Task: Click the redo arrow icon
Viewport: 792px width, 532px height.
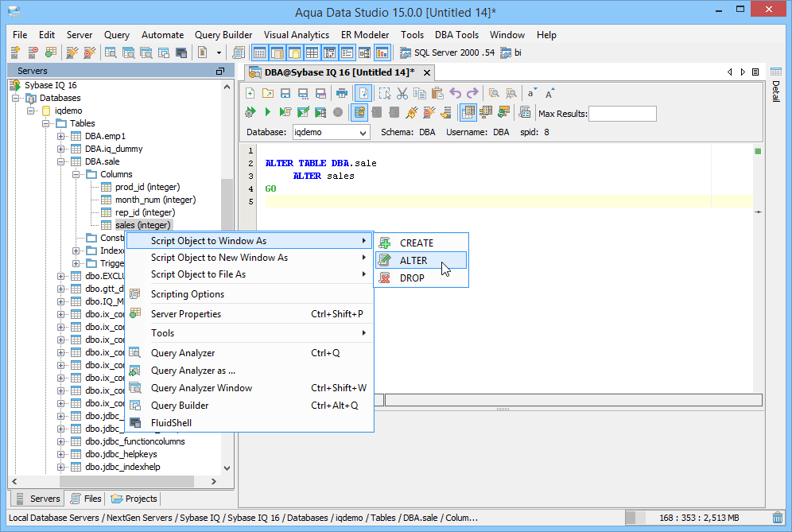Action: (472, 94)
